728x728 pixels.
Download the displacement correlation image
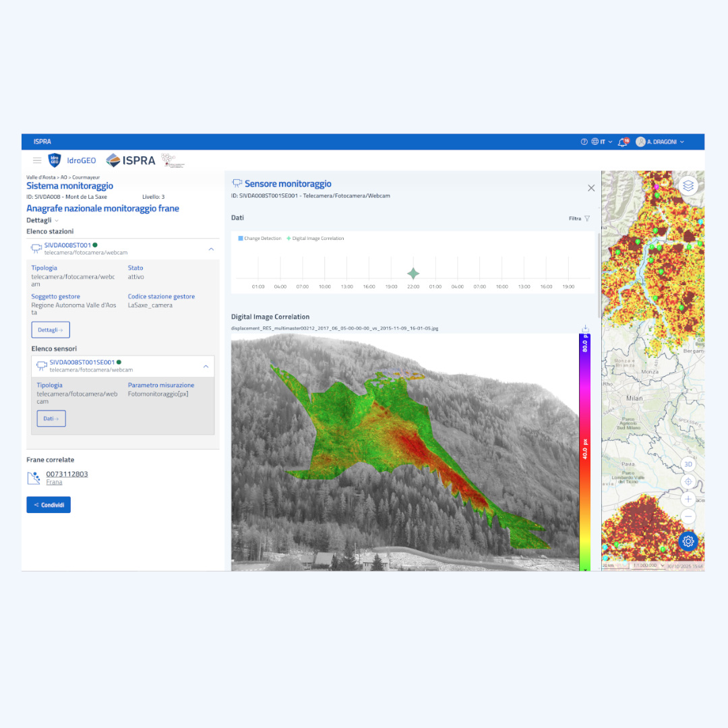(x=585, y=328)
